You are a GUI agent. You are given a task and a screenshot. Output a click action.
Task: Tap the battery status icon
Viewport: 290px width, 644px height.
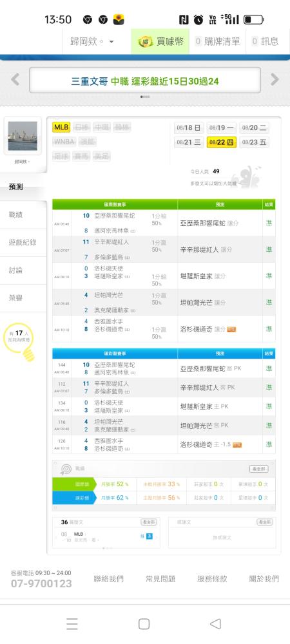point(253,19)
